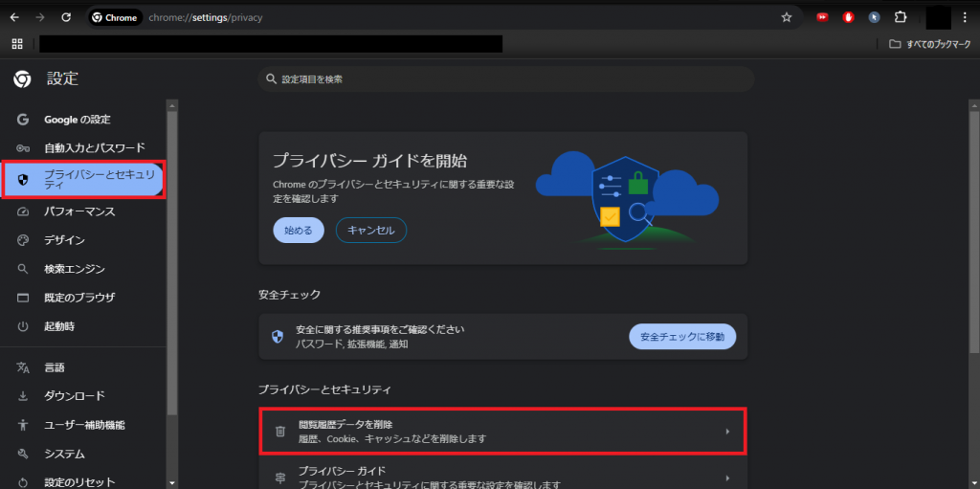
Task: Click the blue cursor extension icon
Action: 875,17
